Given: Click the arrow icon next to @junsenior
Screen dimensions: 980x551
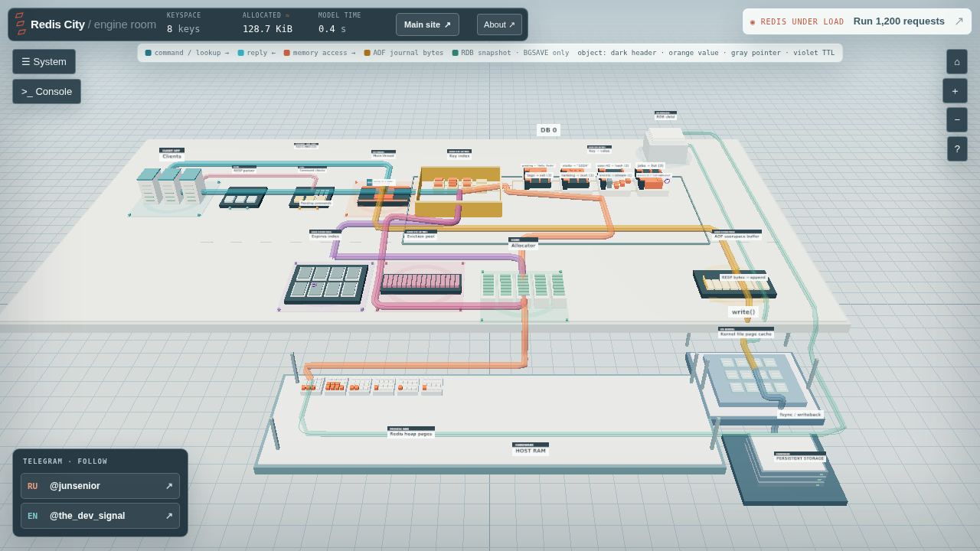Looking at the screenshot, I should click(169, 486).
